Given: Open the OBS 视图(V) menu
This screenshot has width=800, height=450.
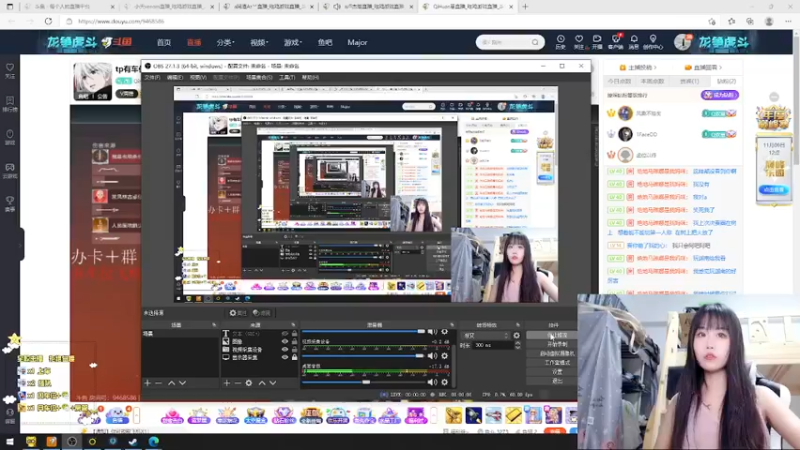Looking at the screenshot, I should [198, 78].
